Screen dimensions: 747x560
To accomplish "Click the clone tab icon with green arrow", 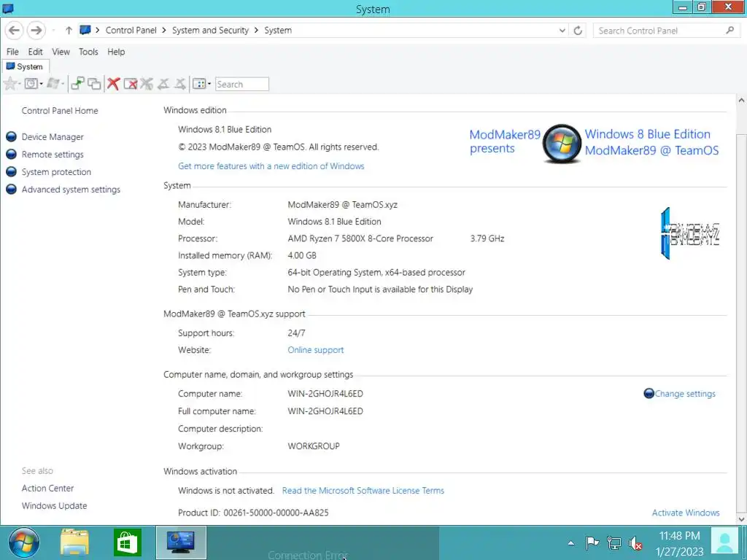I will click(77, 84).
